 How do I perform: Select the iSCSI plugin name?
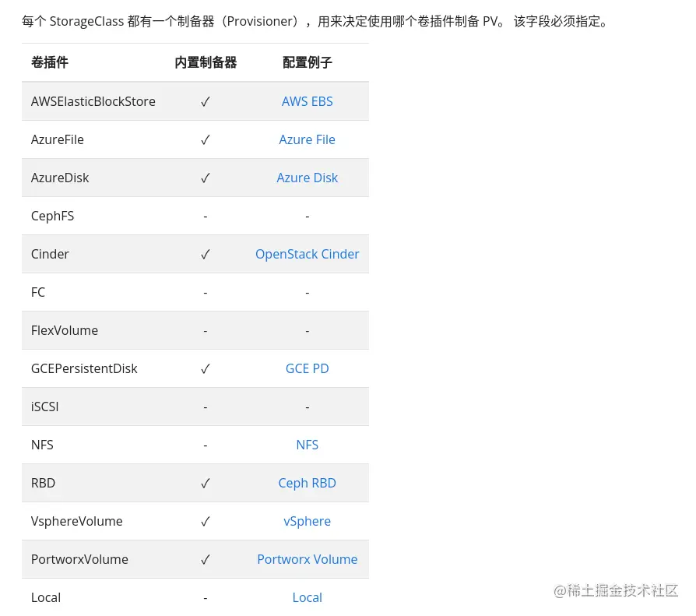(x=44, y=407)
